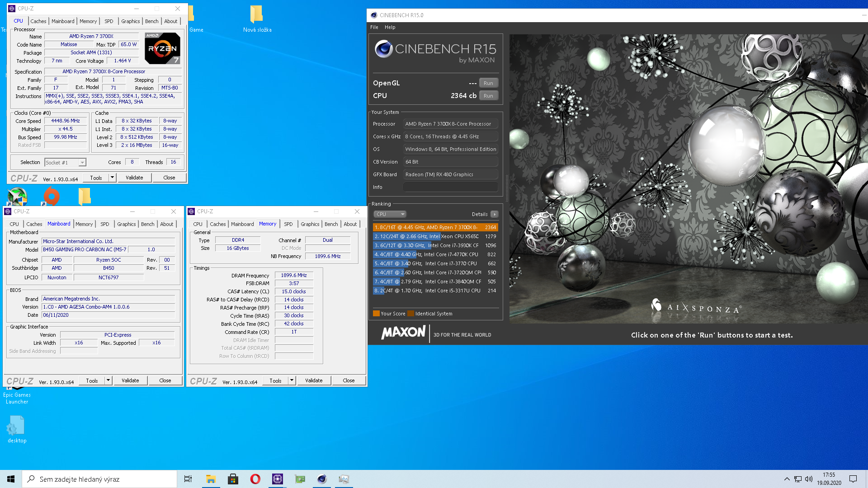Open the Nová složka desktop folder

[x=257, y=19]
